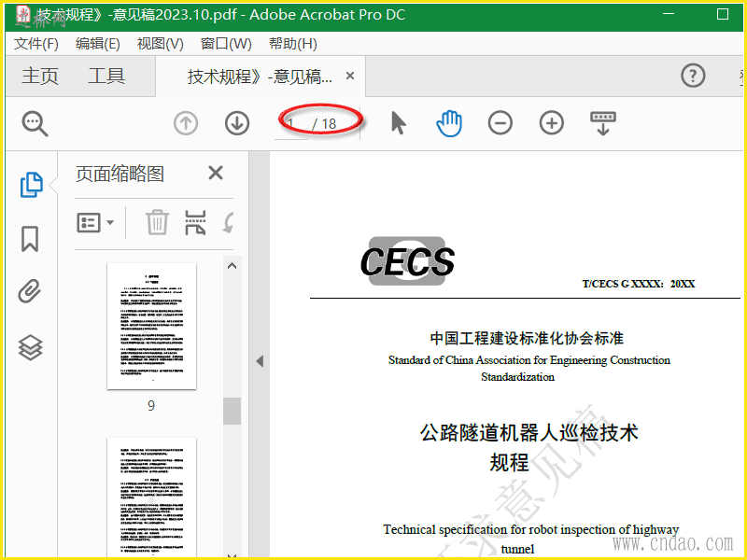Screen dimensions: 747x560
Task: Collapse the navigation pane arrow
Action: click(260, 361)
